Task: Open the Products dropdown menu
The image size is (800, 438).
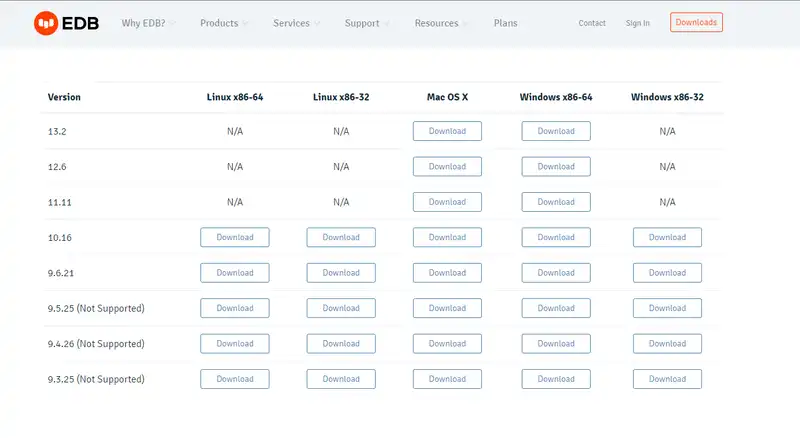Action: [x=225, y=23]
